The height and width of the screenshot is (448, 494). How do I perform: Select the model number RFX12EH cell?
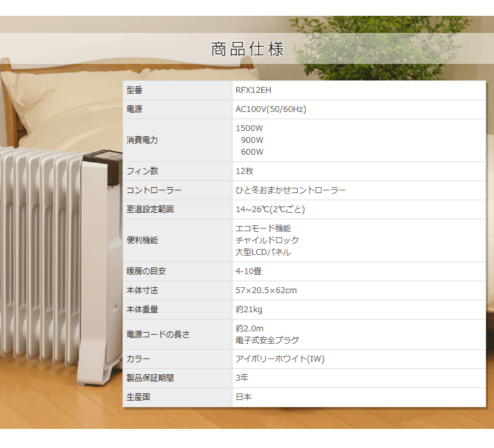pos(253,90)
